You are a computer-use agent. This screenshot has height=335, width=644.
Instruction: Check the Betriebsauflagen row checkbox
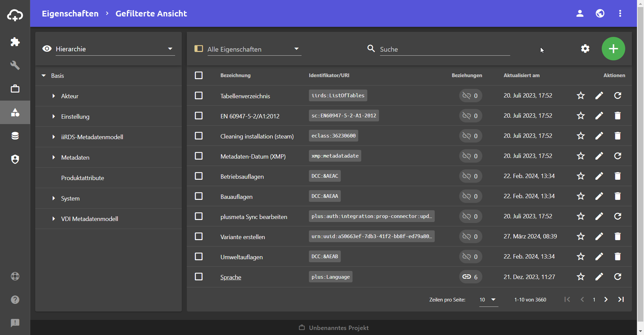[x=199, y=176]
